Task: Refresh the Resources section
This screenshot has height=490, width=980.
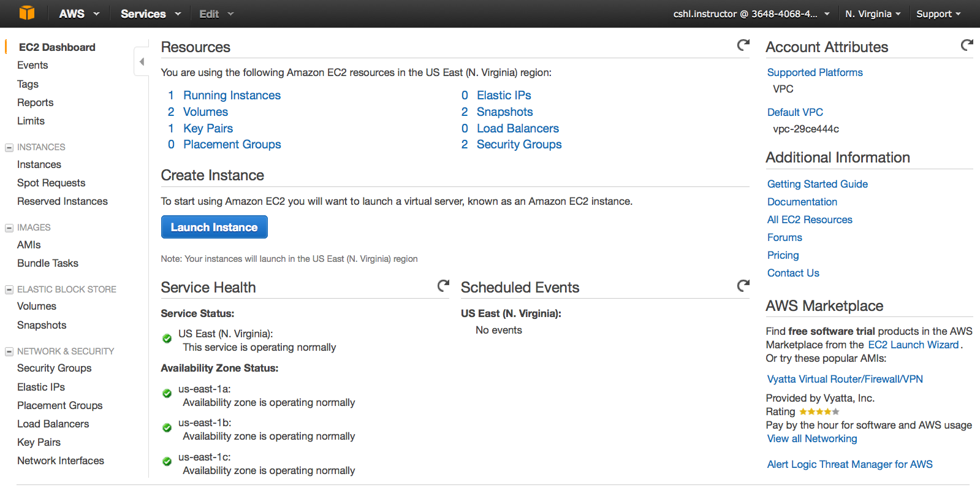Action: pyautogui.click(x=743, y=45)
